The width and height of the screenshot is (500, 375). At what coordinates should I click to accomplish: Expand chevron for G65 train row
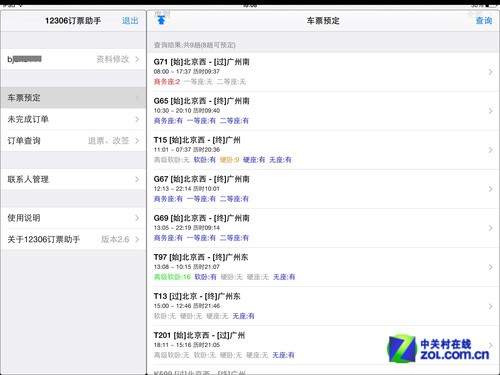coord(490,111)
